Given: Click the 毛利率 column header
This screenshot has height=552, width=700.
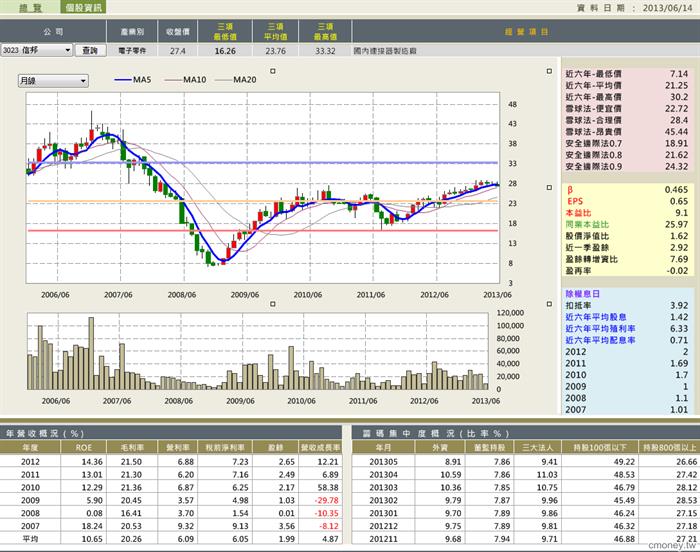Looking at the screenshot, I should pyautogui.click(x=131, y=447).
